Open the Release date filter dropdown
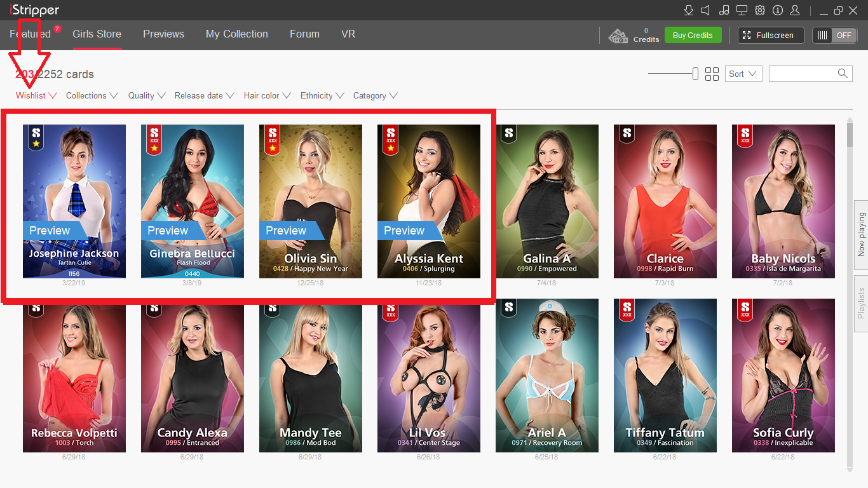Screen dimensions: 868x488 (x=204, y=96)
